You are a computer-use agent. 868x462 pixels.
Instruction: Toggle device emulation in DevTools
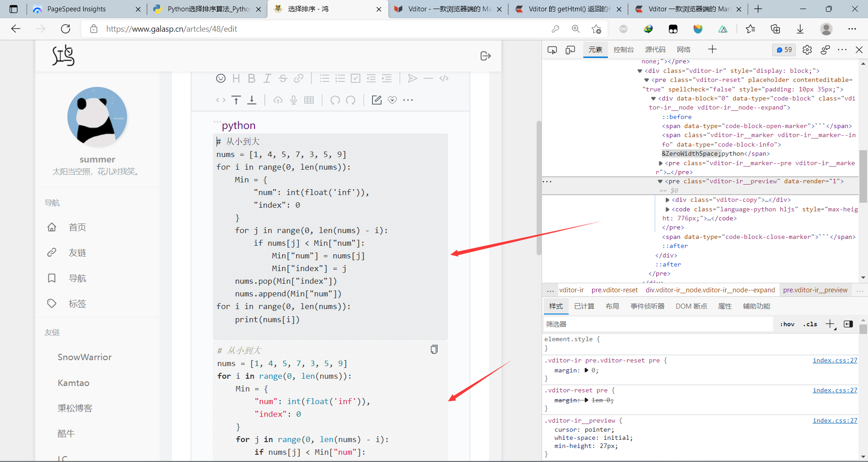[570, 50]
